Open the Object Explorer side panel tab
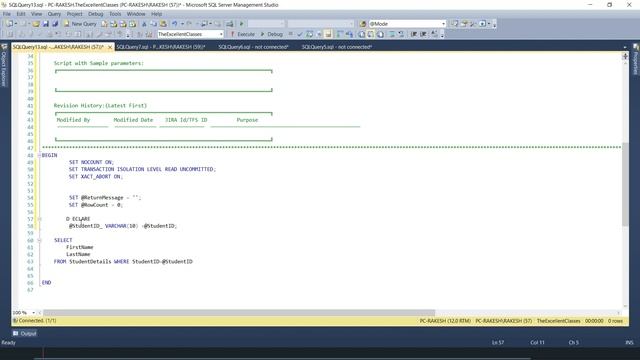This screenshot has width=640, height=360. 4,65
